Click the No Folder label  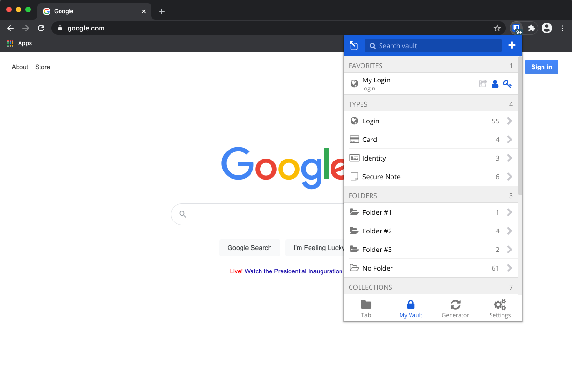[x=378, y=268]
